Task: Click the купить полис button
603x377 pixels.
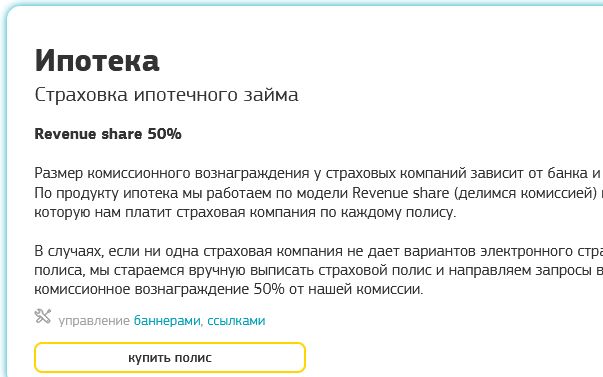Action: [170, 358]
